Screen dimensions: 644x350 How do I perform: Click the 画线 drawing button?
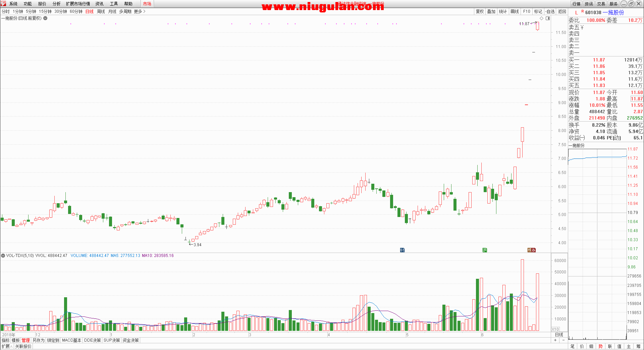pyautogui.click(x=515, y=11)
